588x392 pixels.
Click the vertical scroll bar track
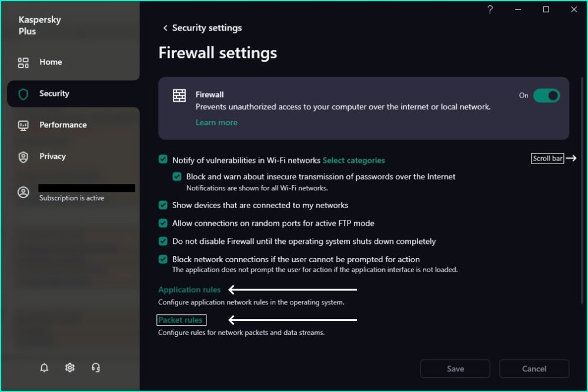(582, 235)
